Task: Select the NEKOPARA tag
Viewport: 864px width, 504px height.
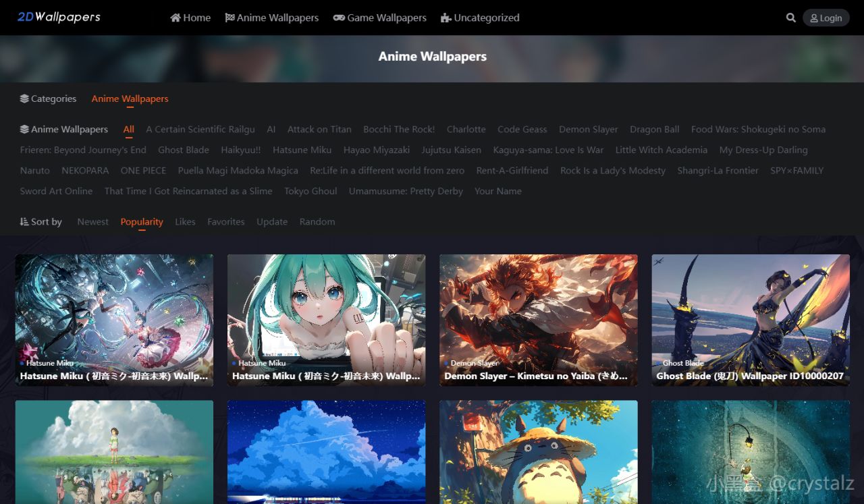Action: (x=85, y=171)
